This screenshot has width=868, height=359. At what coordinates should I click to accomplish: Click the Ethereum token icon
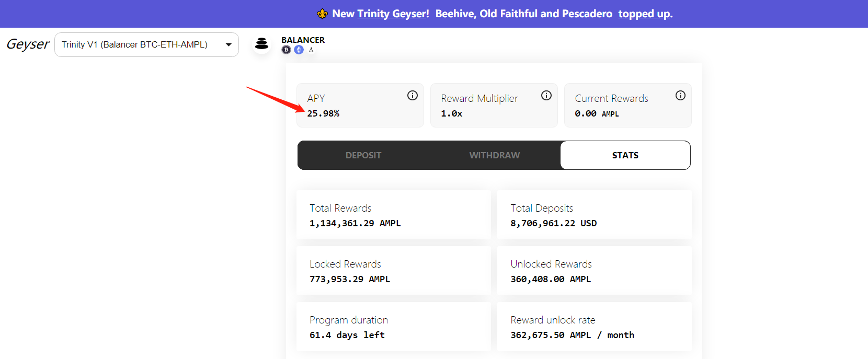299,50
